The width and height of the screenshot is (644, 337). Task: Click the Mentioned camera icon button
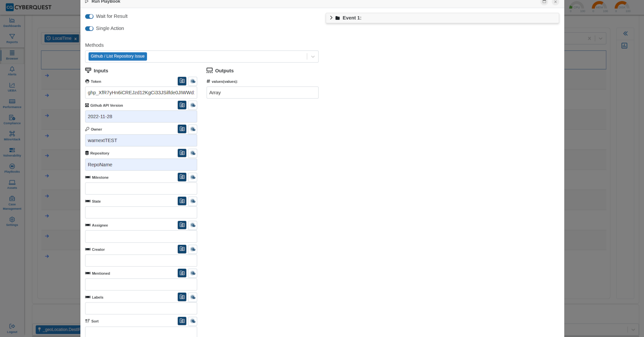point(182,273)
